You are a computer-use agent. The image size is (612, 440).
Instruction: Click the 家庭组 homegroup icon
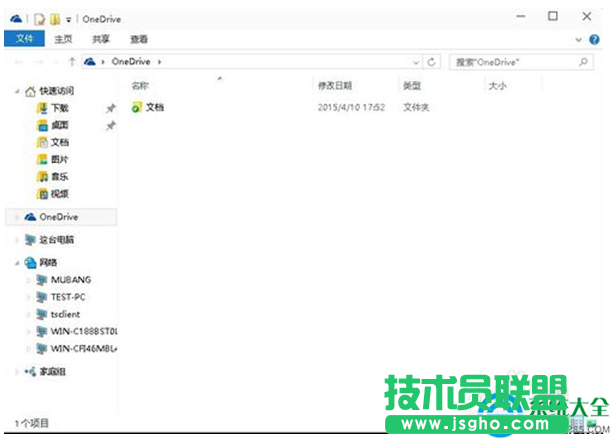pyautogui.click(x=30, y=372)
